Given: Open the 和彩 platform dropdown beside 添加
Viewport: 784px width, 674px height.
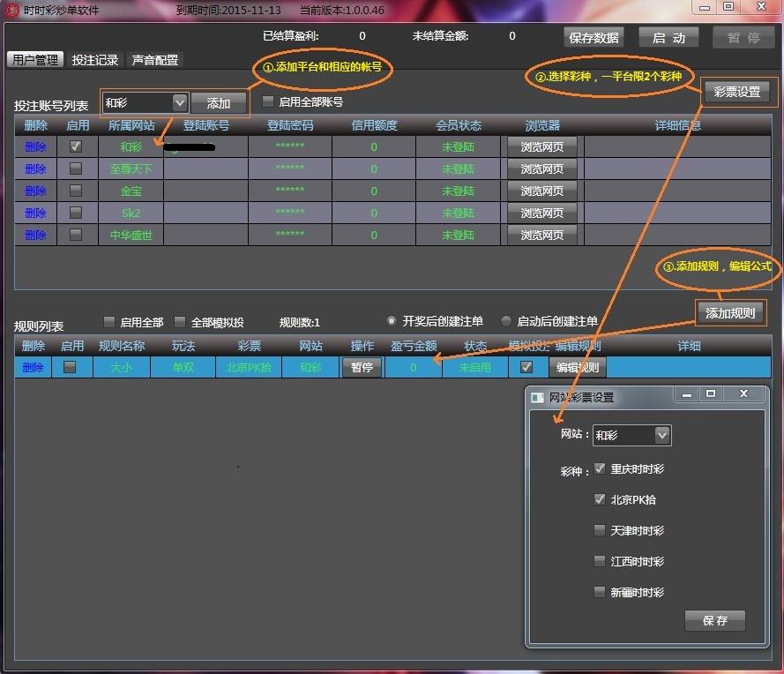Looking at the screenshot, I should [x=180, y=103].
